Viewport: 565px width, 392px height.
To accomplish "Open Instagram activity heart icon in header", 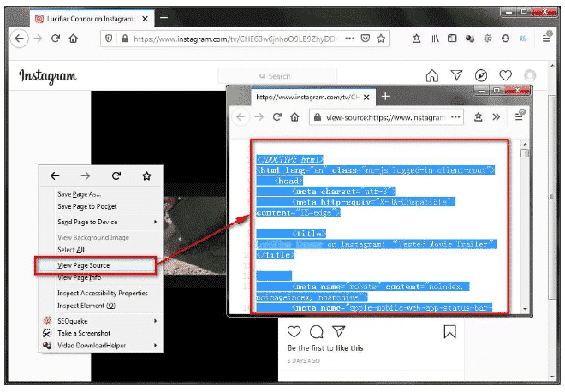I will (506, 75).
